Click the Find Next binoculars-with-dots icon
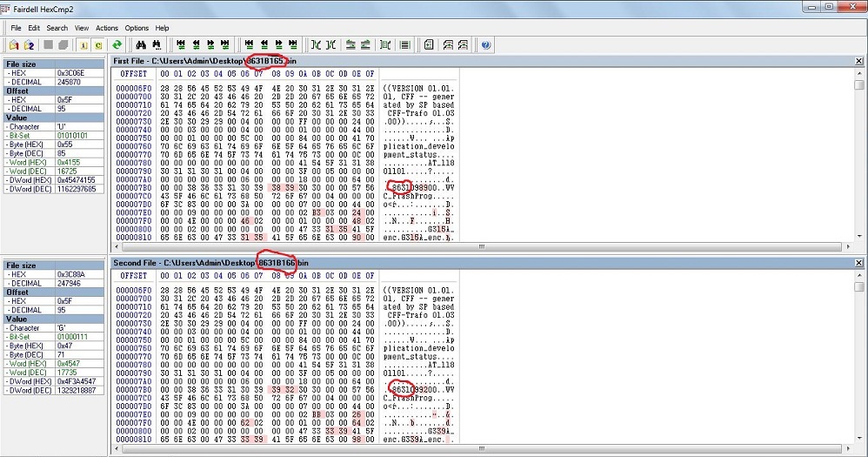 pyautogui.click(x=157, y=45)
